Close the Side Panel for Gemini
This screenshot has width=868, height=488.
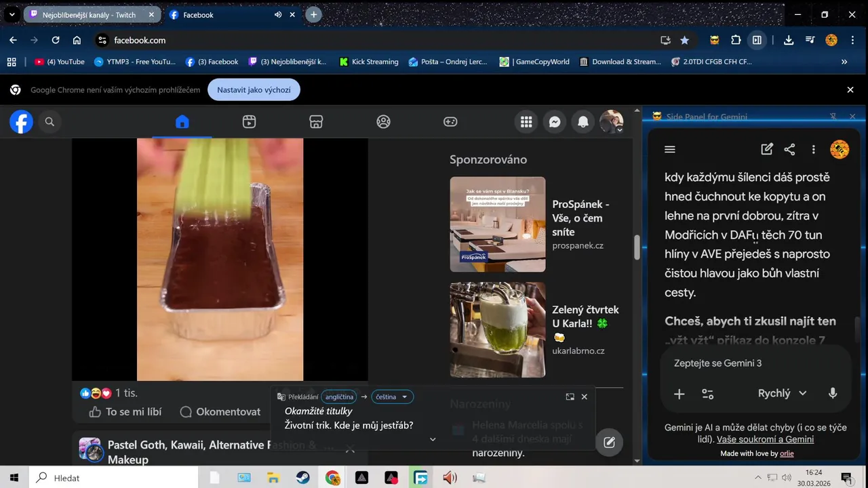coord(852,117)
